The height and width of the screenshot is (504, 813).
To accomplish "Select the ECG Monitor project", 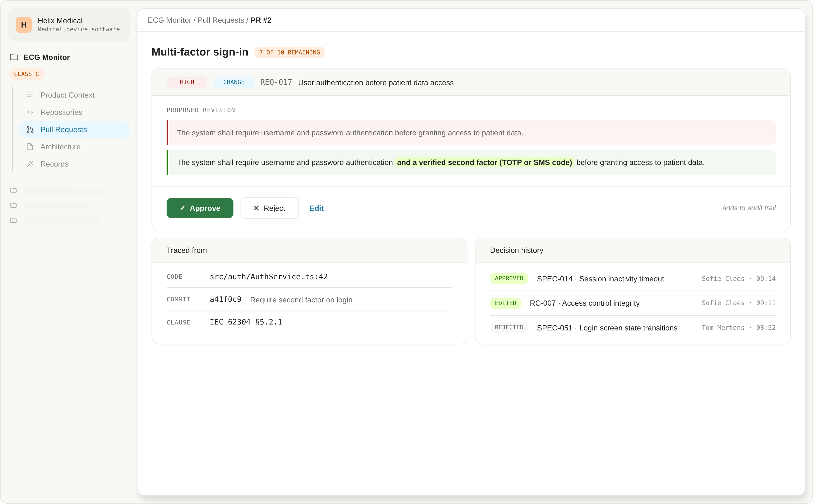I will click(x=47, y=57).
